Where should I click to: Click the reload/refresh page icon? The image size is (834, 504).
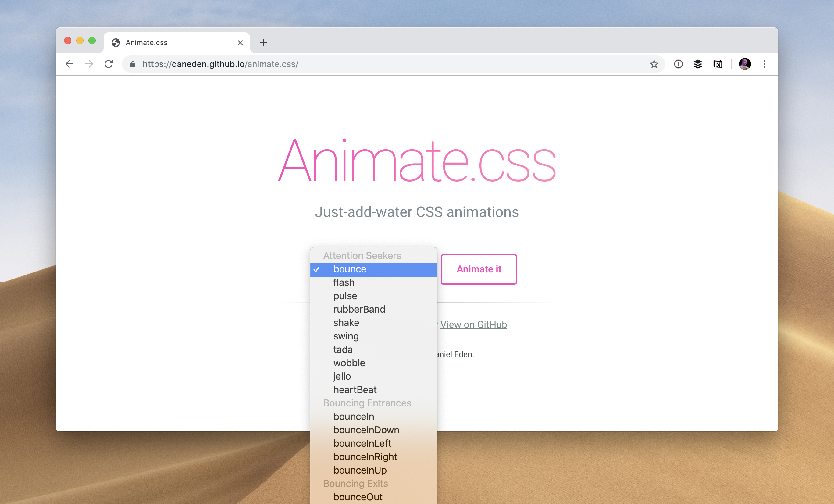pos(109,64)
